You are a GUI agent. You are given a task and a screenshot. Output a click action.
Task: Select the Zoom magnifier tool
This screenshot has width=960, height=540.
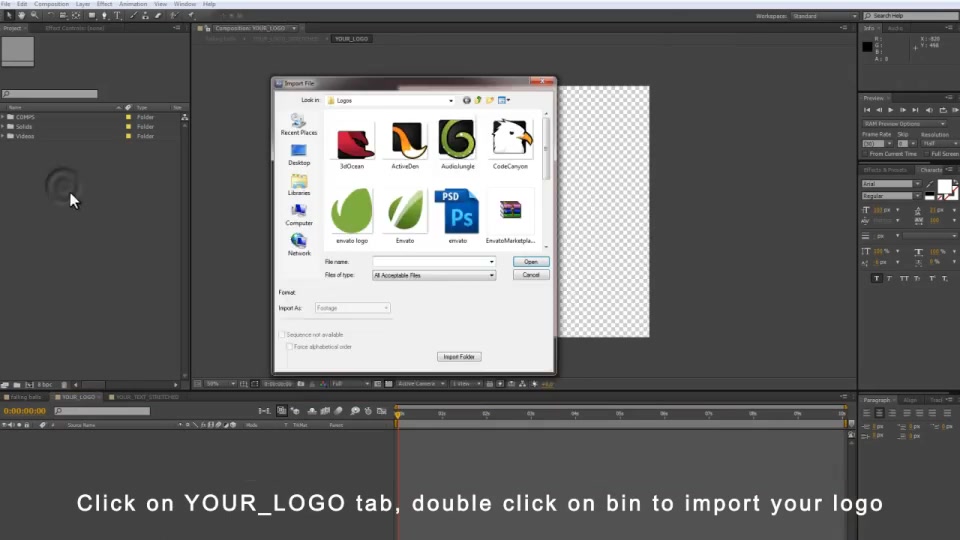click(x=35, y=15)
